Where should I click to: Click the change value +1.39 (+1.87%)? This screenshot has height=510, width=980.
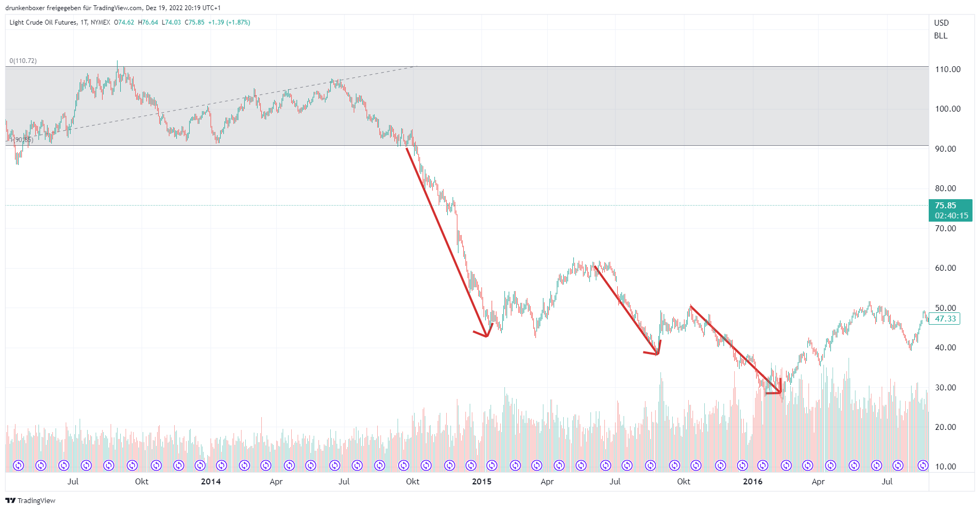(x=229, y=22)
